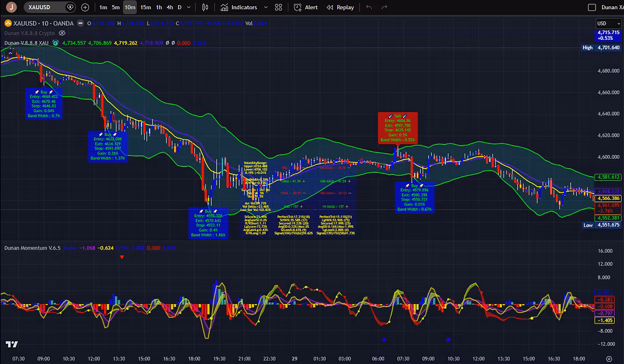The image size is (624, 364).
Task: Click the redo arrow
Action: [384, 7]
